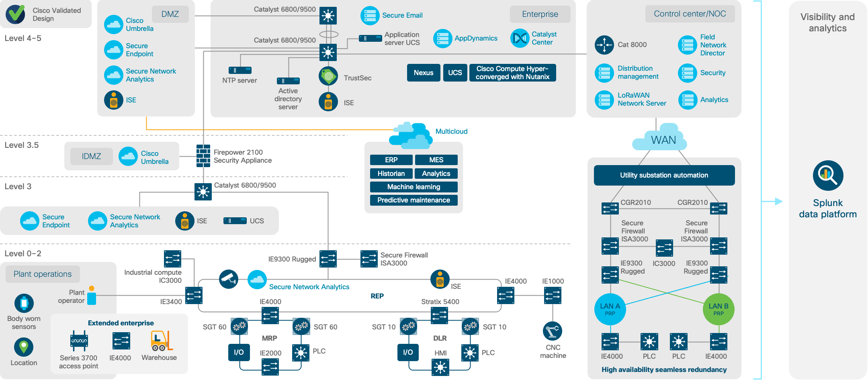Click the Enterprise label box

[540, 14]
